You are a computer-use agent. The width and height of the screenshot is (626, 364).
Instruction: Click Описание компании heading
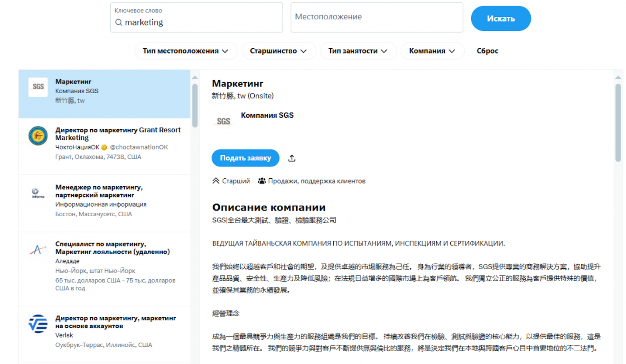(269, 207)
